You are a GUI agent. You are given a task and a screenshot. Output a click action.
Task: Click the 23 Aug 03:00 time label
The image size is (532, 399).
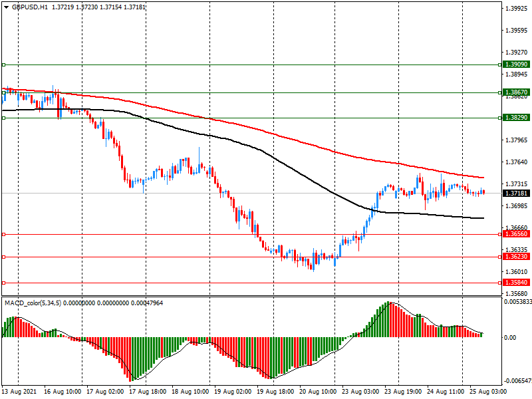(x=360, y=392)
